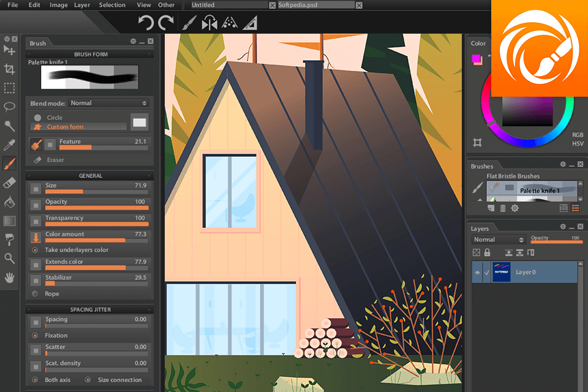Hide Layer 0 with its eye toggle
The image size is (588, 392).
pyautogui.click(x=477, y=272)
